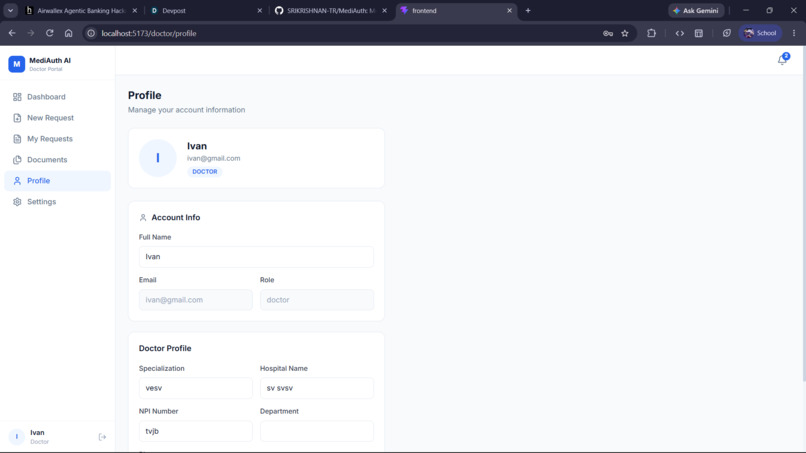The image size is (806, 453).
Task: Click the Profile page heading
Action: coord(144,95)
